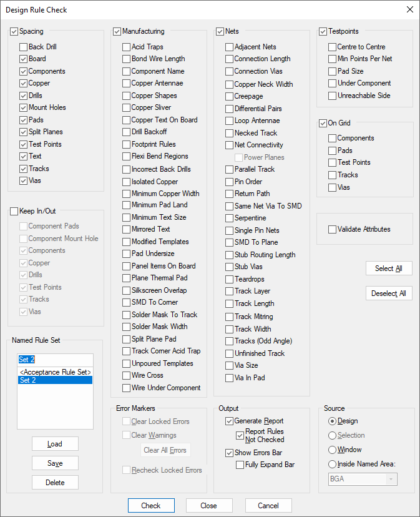The image size is (420, 517).
Task: Select the Window source radio button
Action: pyautogui.click(x=333, y=450)
